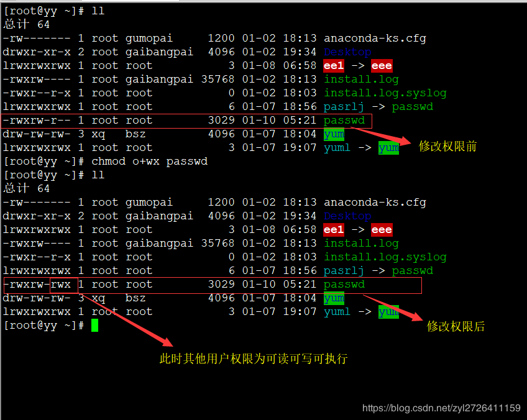Screen dimensions: 527x420
Task: Click the blue "Desktop" directory in second listing
Action: (x=347, y=216)
